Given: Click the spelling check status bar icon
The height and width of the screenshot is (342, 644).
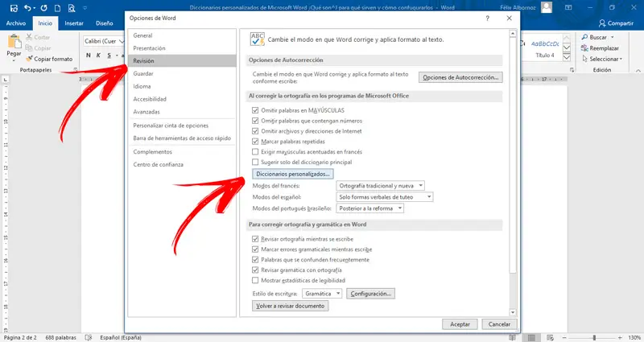Looking at the screenshot, I should [89, 337].
